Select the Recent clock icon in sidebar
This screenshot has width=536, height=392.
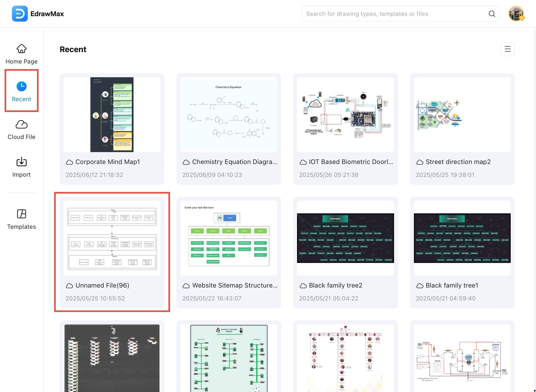(21, 86)
